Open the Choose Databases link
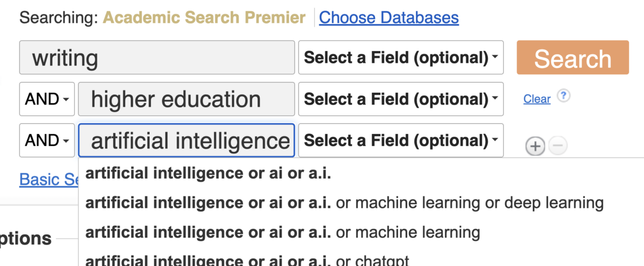The height and width of the screenshot is (266, 644). pos(389,18)
